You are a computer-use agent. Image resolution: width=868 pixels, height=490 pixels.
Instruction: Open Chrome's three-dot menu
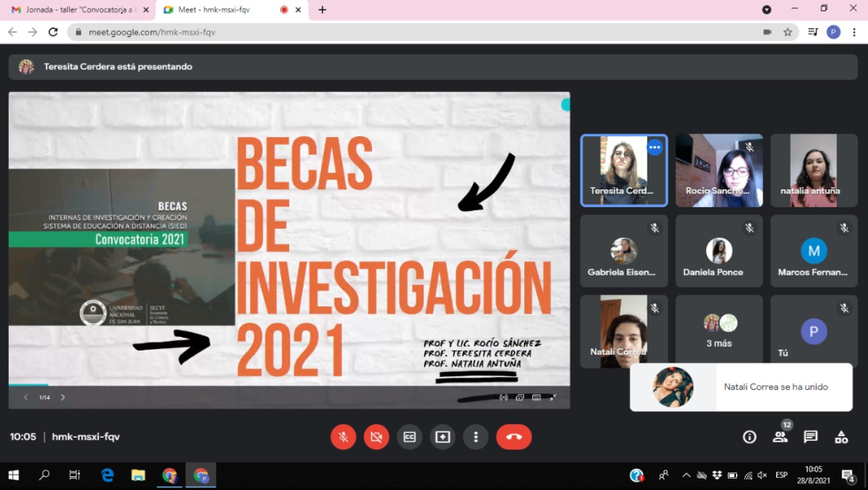pyautogui.click(x=854, y=32)
